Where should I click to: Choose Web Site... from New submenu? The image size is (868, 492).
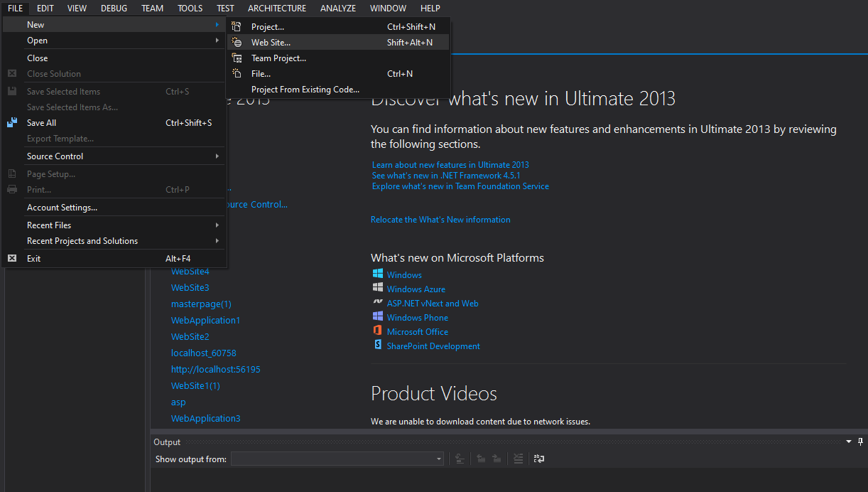(338, 42)
